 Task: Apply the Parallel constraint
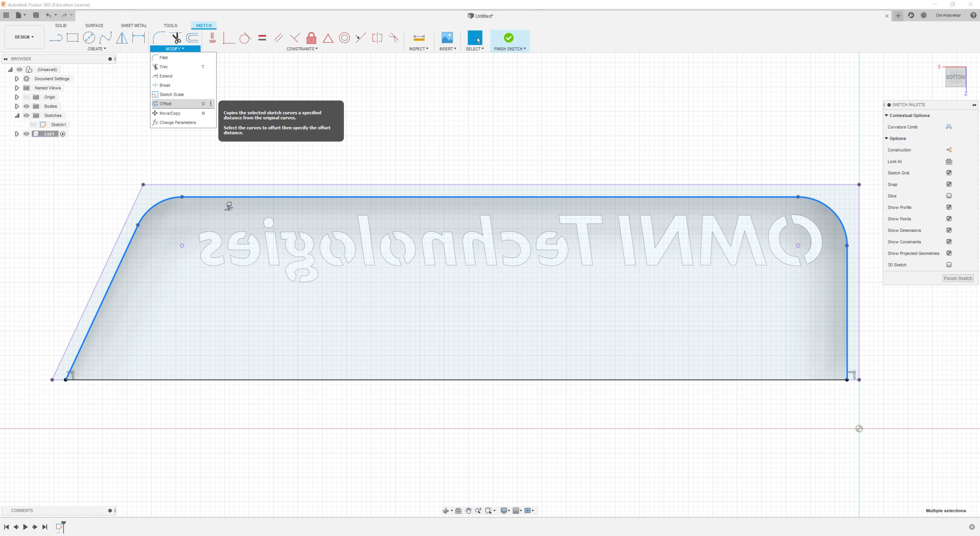(278, 38)
